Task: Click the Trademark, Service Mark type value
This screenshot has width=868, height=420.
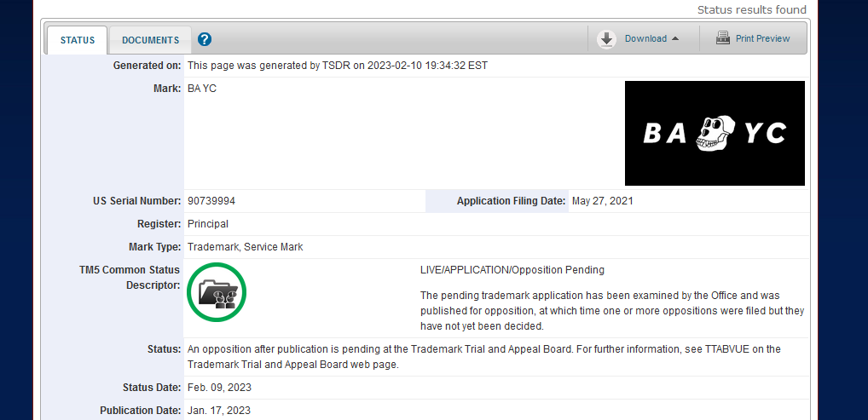Action: (x=246, y=247)
